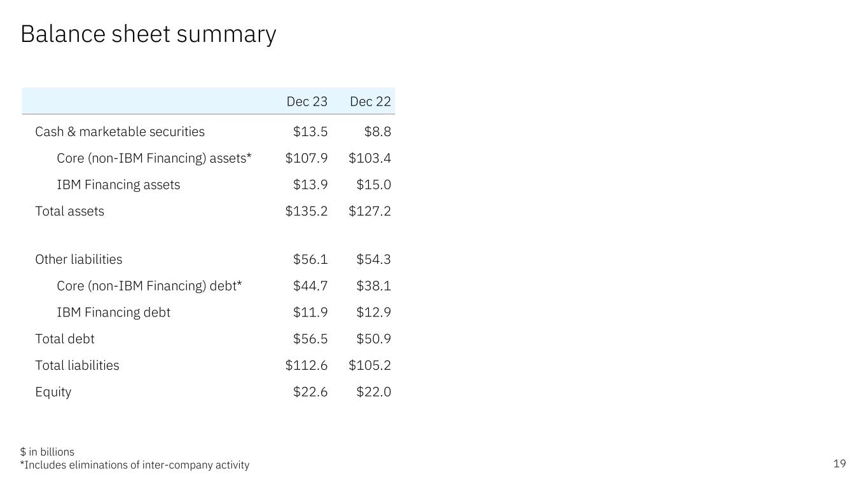
Task: Click the inter-company eliminations footnote
Action: (x=135, y=465)
